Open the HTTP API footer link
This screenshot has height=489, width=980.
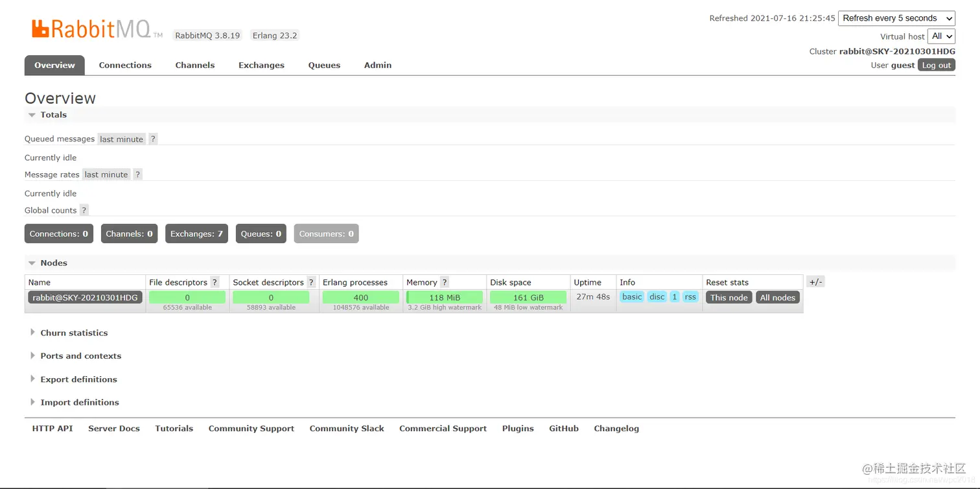52,429
